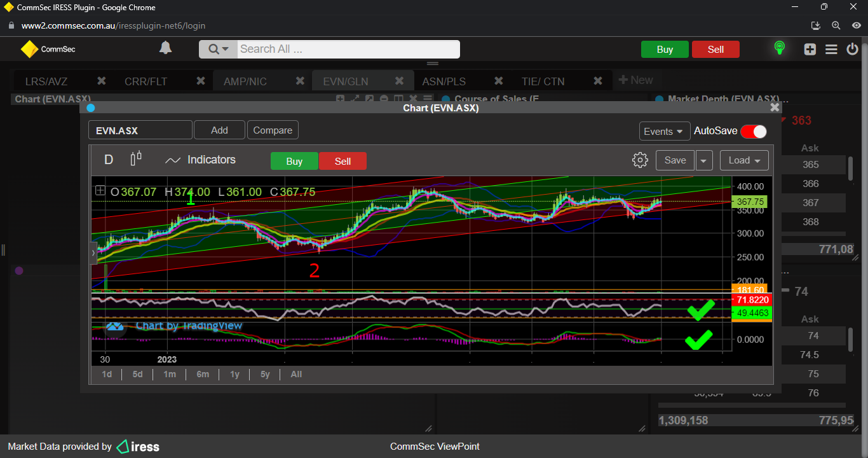Select the All time range
Image resolution: width=868 pixels, height=458 pixels.
click(x=296, y=374)
